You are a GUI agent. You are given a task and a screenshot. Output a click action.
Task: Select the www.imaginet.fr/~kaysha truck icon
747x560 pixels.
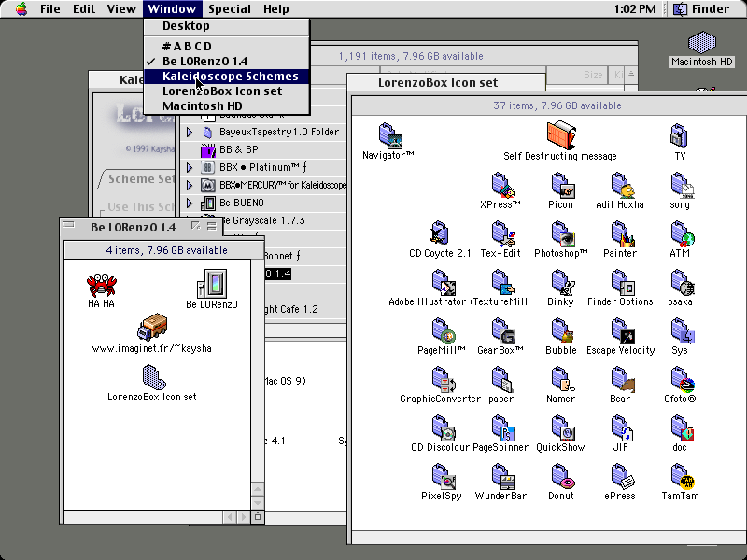(152, 328)
